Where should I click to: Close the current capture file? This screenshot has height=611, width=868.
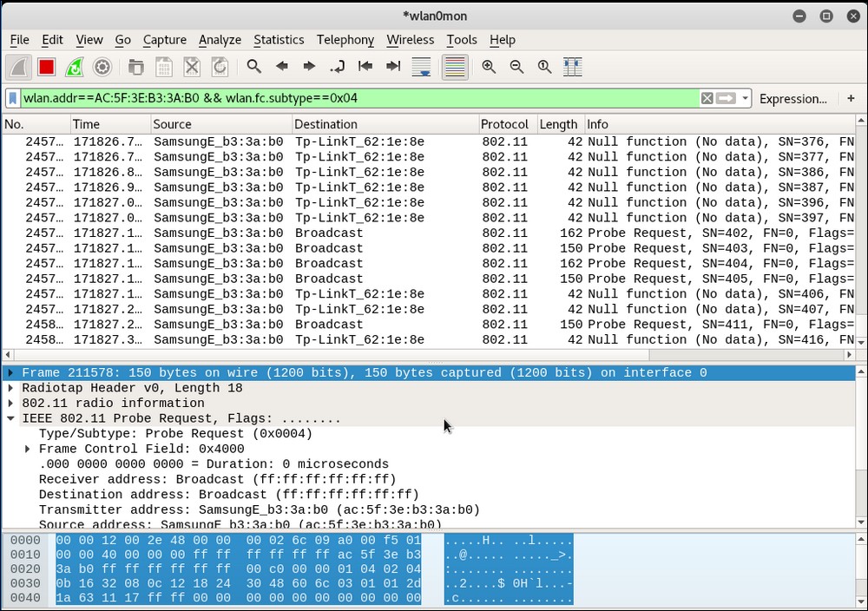pos(192,67)
